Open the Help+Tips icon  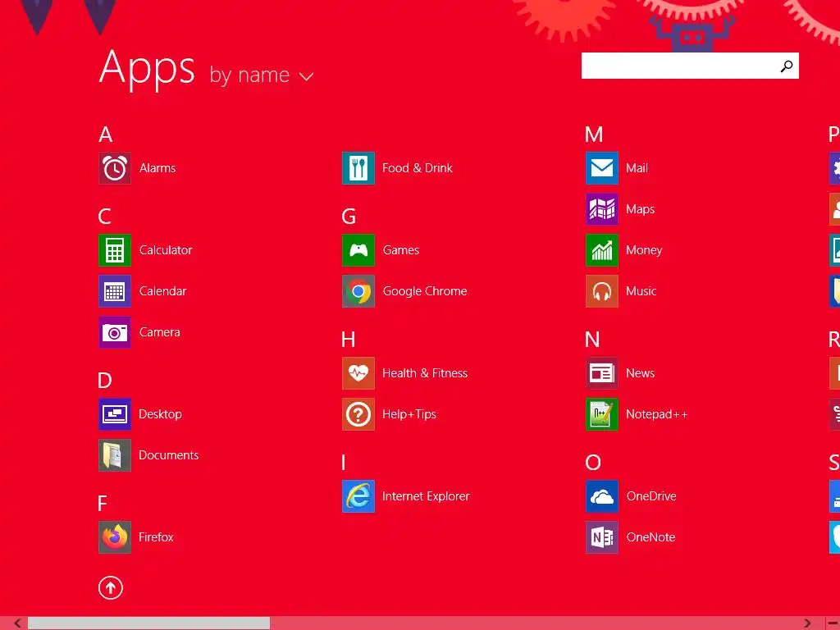point(358,414)
